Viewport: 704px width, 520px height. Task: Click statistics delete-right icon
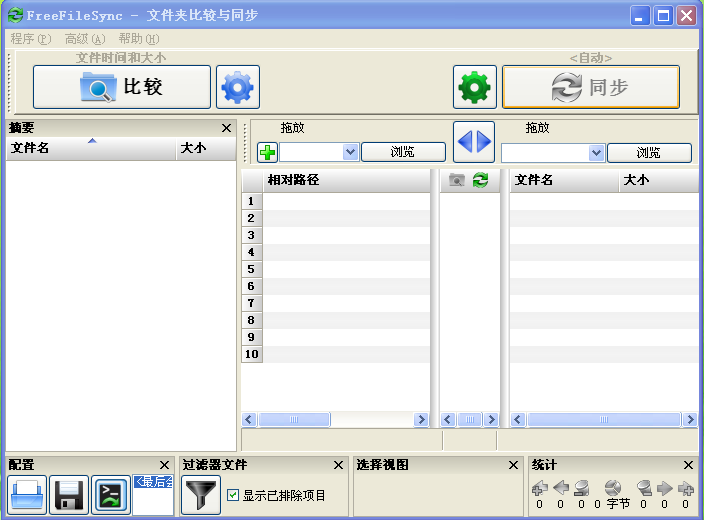click(644, 488)
